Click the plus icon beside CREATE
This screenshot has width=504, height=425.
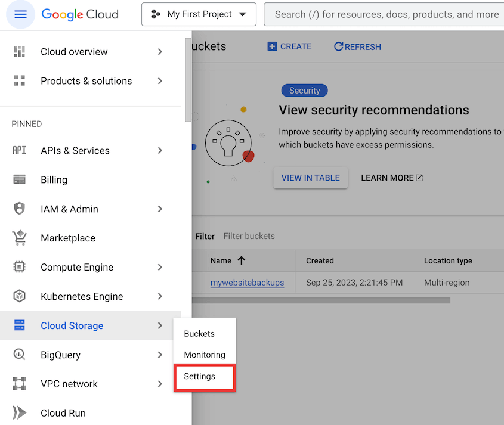tap(272, 46)
